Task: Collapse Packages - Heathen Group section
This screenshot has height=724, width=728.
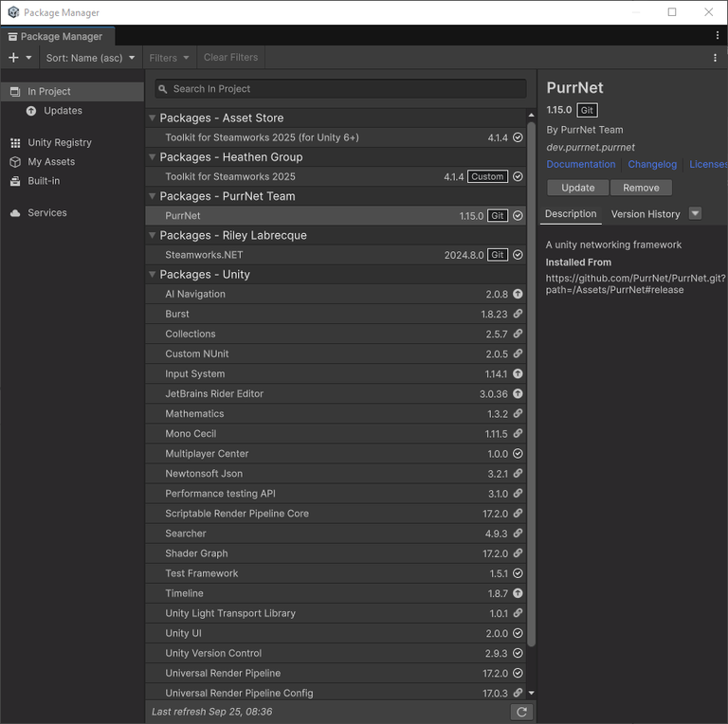Action: click(x=152, y=157)
